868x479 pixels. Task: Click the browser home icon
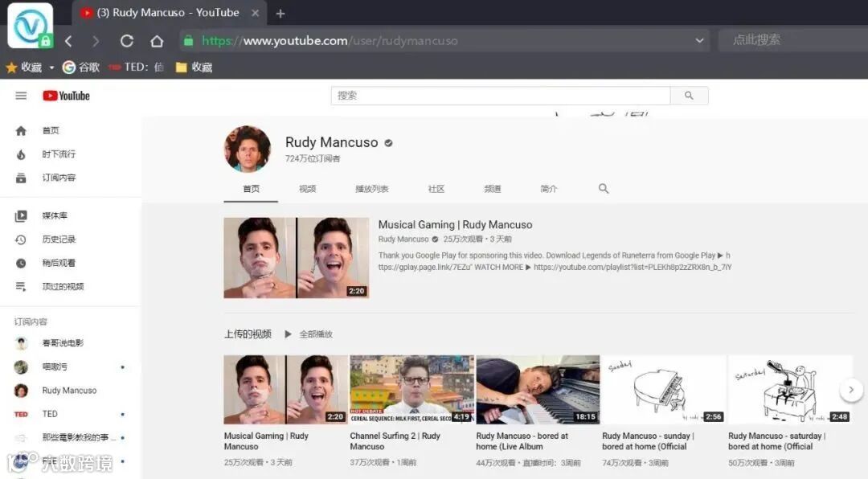pos(157,41)
